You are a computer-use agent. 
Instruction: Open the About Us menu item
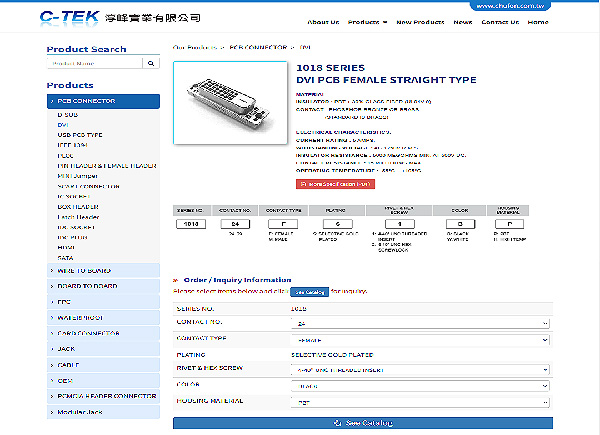pyautogui.click(x=322, y=22)
